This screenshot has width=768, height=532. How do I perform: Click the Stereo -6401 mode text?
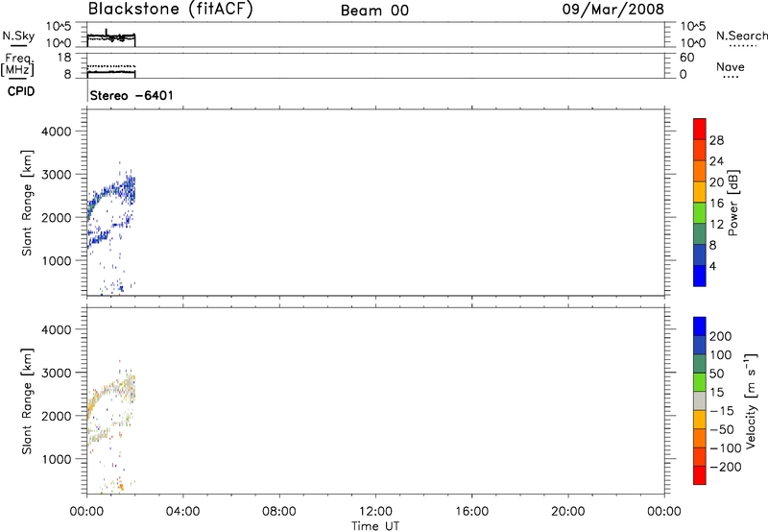click(x=132, y=95)
